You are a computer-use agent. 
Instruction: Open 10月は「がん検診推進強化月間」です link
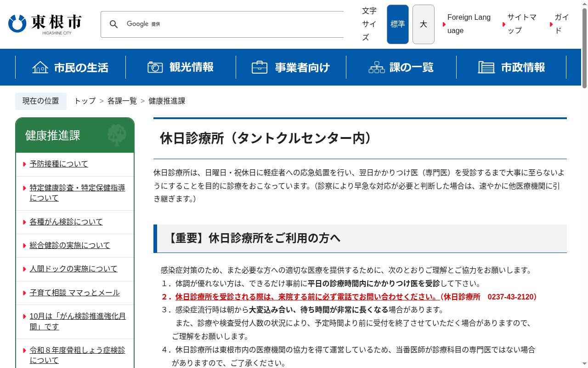[78, 321]
